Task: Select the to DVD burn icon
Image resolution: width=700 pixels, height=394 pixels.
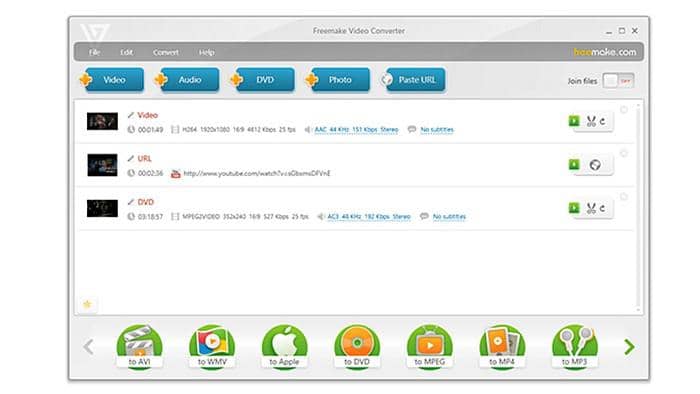Action: point(357,346)
